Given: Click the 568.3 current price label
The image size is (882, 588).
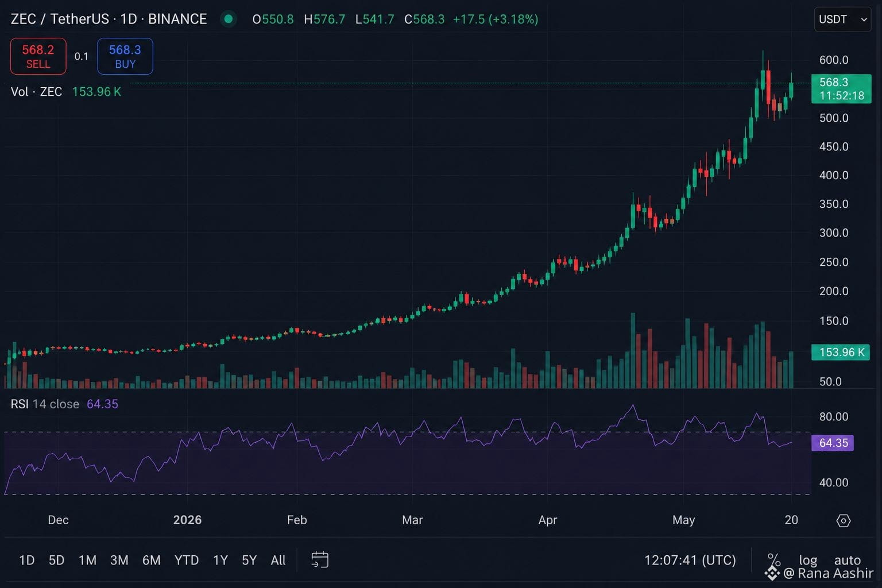Looking at the screenshot, I should (841, 88).
